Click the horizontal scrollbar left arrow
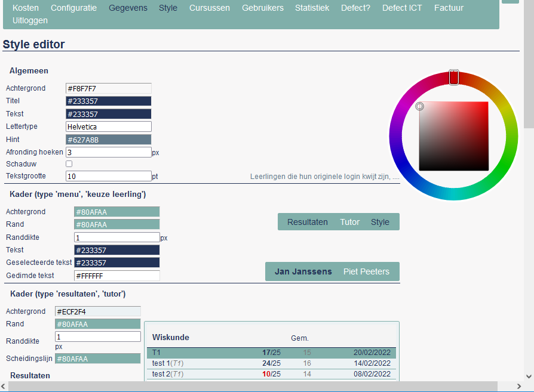 [x=4, y=386]
